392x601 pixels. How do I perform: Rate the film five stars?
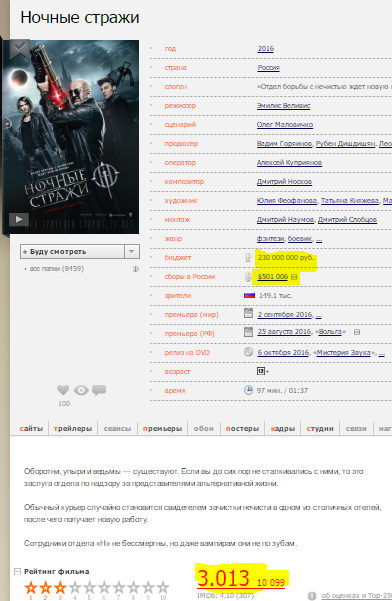coord(89,587)
